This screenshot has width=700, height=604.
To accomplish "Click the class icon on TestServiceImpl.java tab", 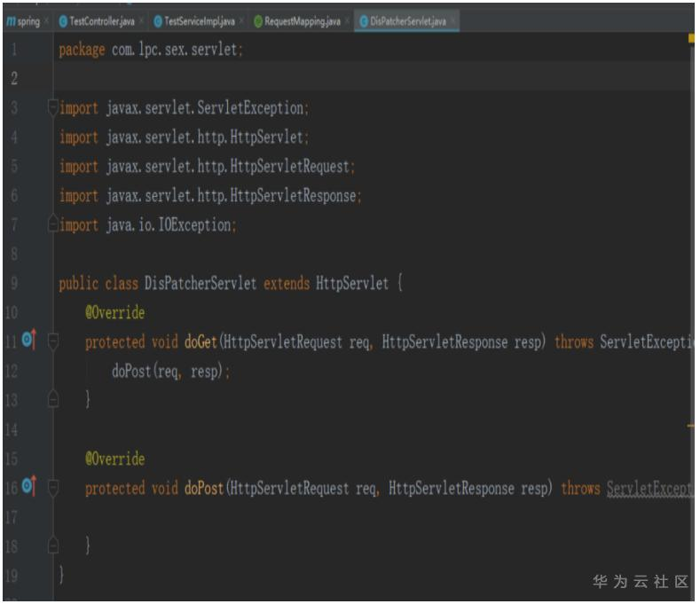I will coord(158,21).
